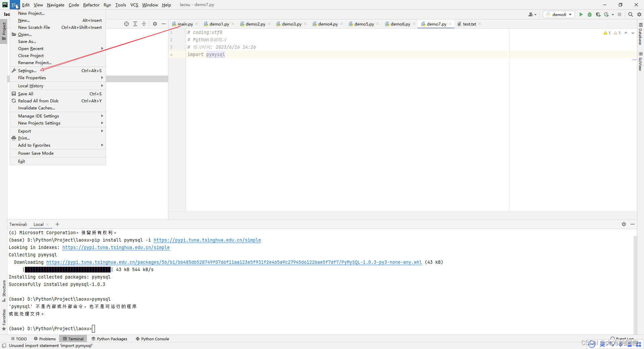644x349 pixels.
Task: Run demo6 with coverage using the shield icon
Action: pyautogui.click(x=598, y=14)
